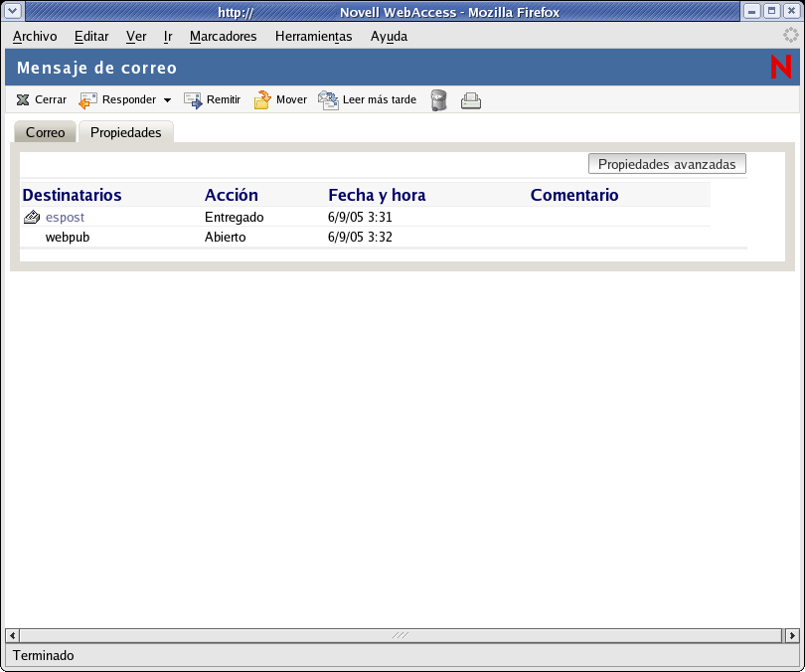Viewport: 805px width, 672px height.
Task: Click the 6/9/05 3:32 date cell
Action: (x=360, y=238)
